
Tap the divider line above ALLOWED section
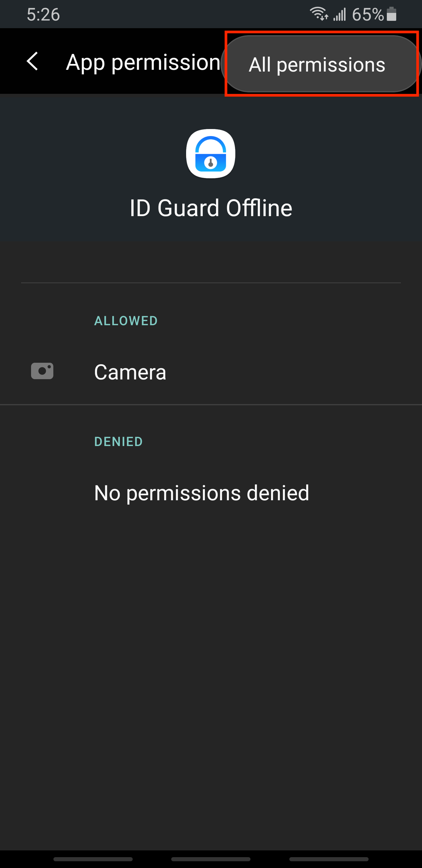click(x=211, y=283)
